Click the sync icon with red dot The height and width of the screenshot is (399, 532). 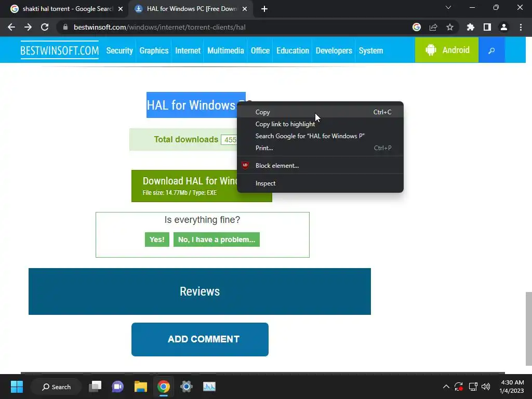459,387
